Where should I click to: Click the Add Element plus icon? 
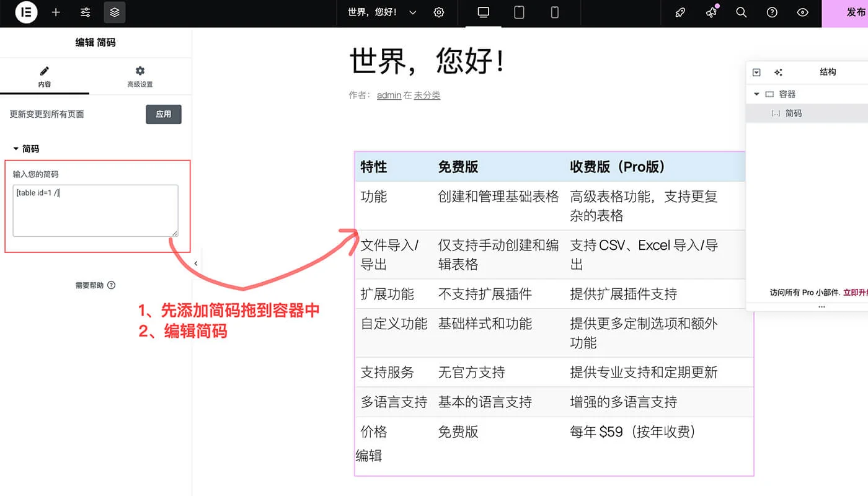pyautogui.click(x=56, y=12)
